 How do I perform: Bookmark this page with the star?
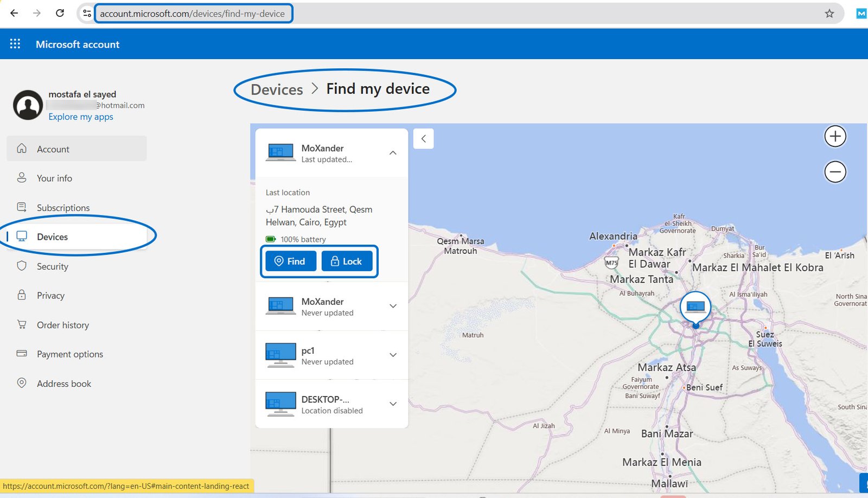(829, 14)
